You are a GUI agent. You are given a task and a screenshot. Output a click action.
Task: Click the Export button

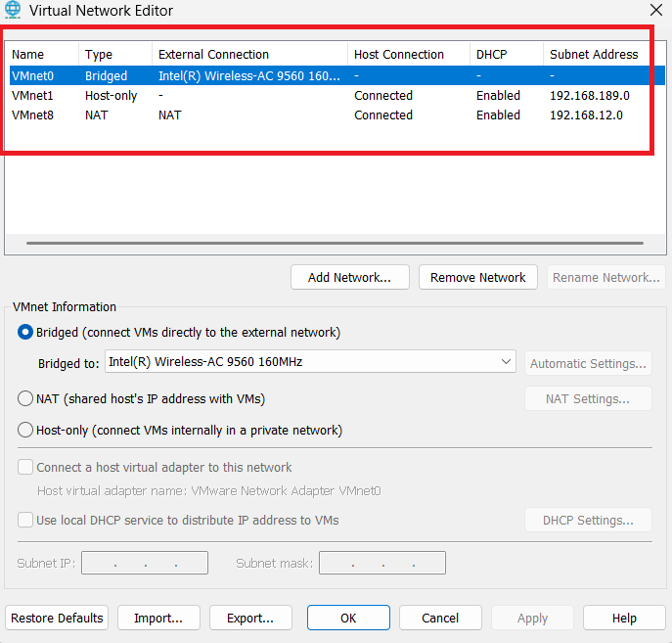click(250, 619)
